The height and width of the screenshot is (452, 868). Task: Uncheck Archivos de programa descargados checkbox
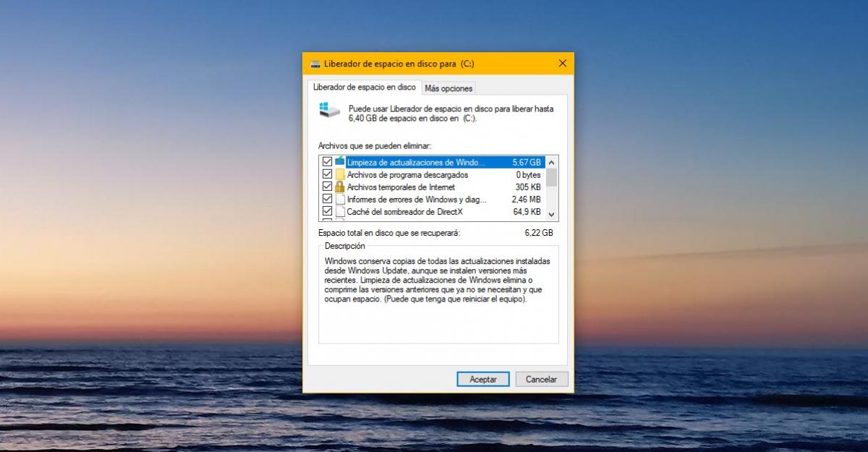(328, 174)
